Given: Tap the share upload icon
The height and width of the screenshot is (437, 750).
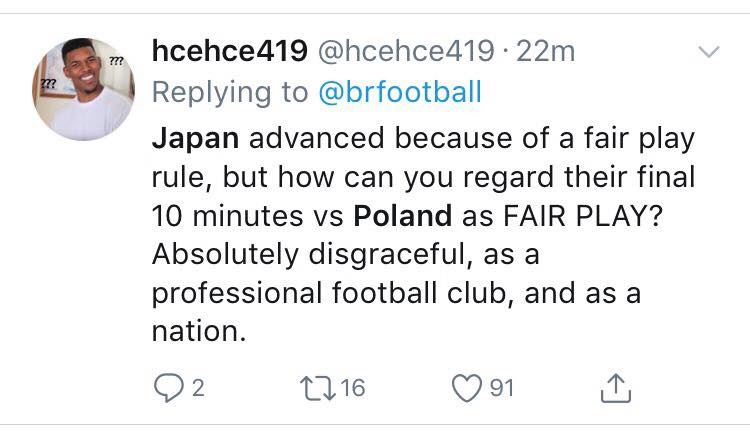Looking at the screenshot, I should click(615, 387).
